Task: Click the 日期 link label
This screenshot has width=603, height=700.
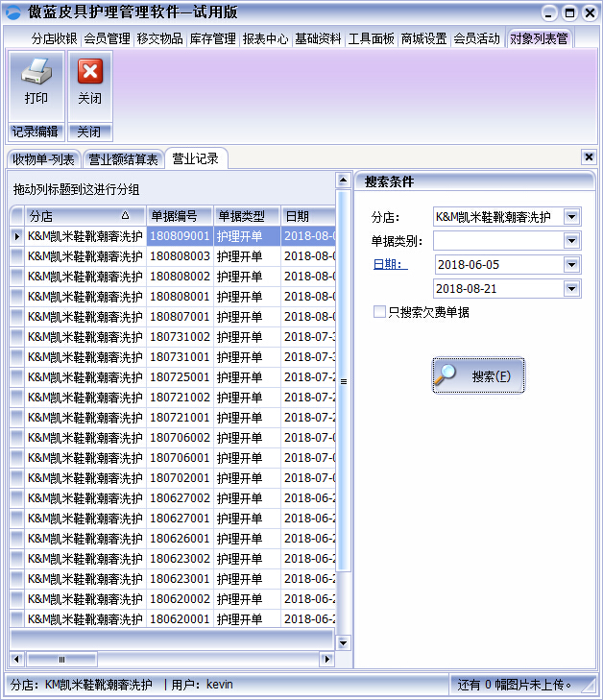Action: 389,265
